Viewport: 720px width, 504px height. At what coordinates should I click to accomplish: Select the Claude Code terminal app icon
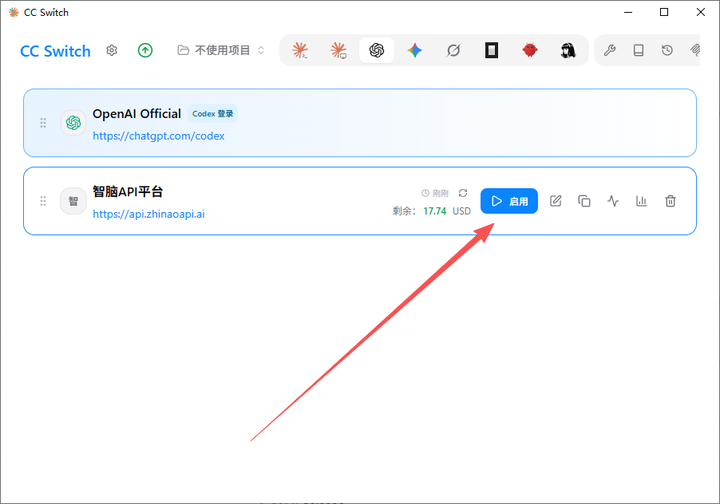(300, 50)
